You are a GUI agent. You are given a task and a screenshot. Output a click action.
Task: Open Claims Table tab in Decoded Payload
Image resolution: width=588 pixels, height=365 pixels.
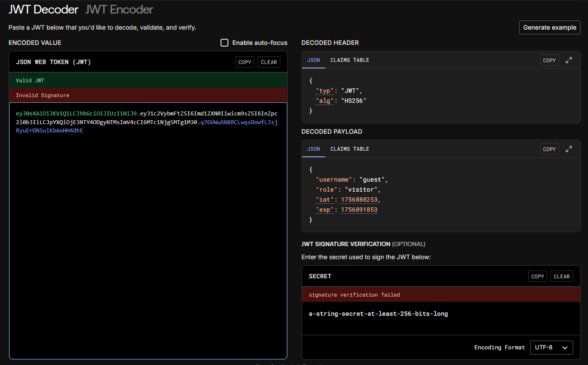click(x=350, y=149)
